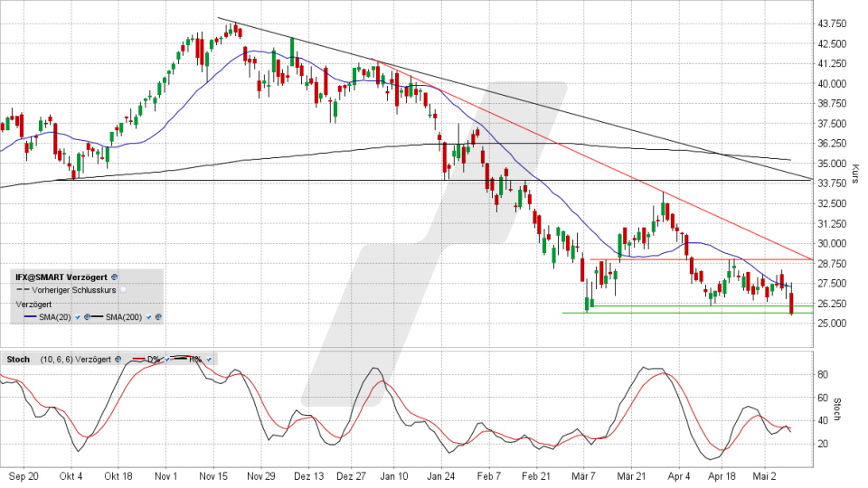Click the 80 level on Stoch axis
This screenshot has width=868, height=488.
823,374
